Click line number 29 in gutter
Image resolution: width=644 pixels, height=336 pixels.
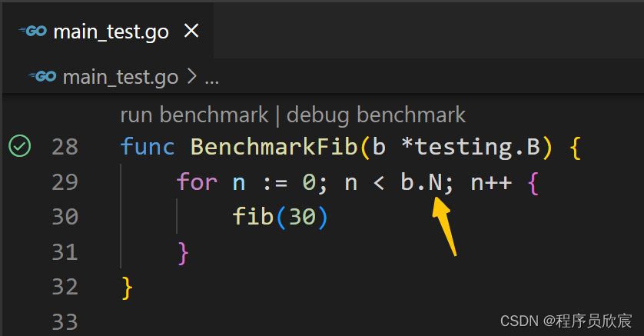65,182
